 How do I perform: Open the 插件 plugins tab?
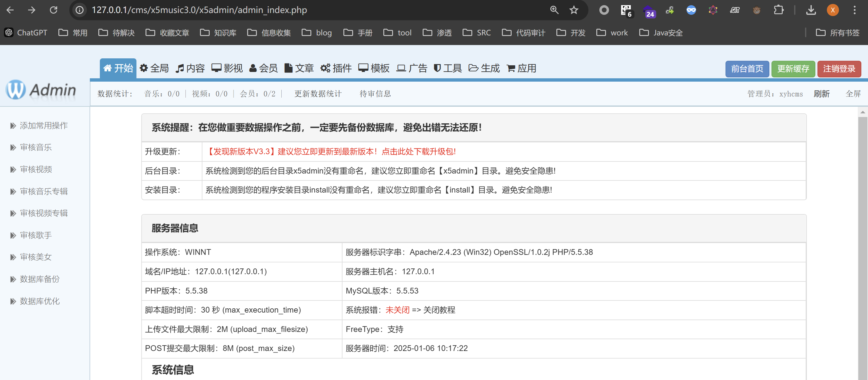coord(336,68)
